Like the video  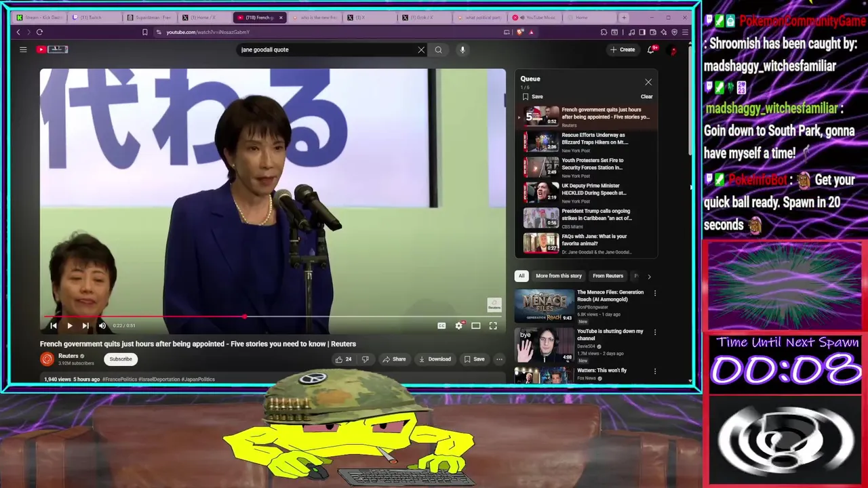tap(343, 359)
